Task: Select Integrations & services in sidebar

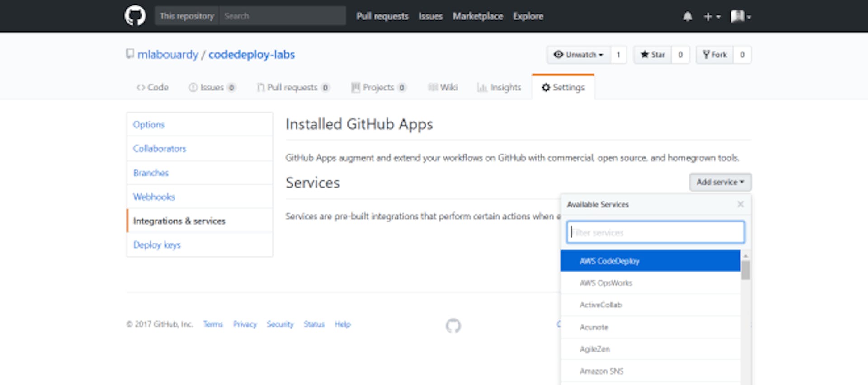Action: (x=199, y=221)
